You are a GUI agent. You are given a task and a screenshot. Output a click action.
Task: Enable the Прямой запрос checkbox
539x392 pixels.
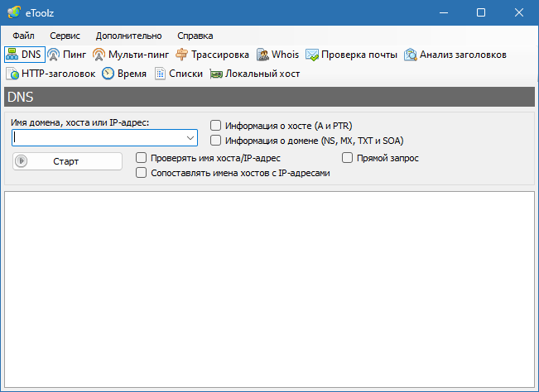click(x=347, y=158)
